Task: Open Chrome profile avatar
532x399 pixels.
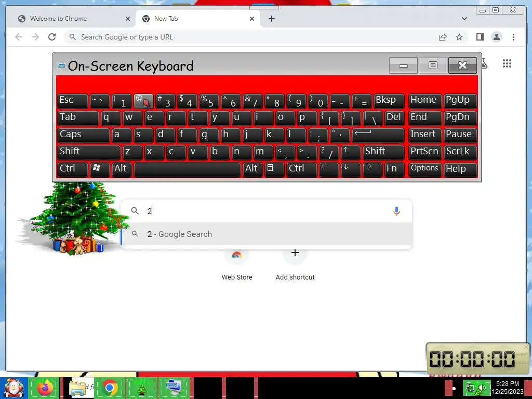Action: [x=496, y=37]
